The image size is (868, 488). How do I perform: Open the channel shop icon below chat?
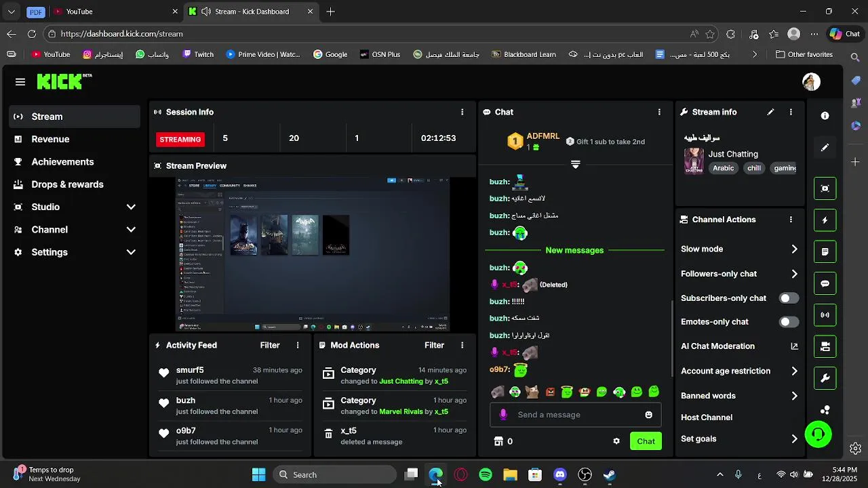(x=498, y=441)
